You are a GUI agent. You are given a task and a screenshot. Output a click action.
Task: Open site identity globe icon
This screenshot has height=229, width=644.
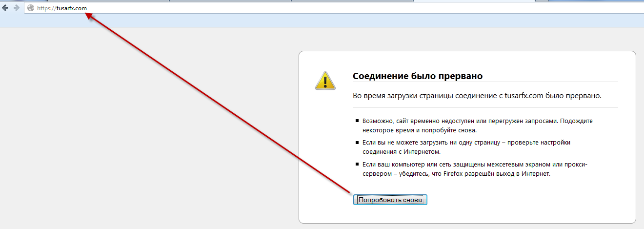point(31,8)
